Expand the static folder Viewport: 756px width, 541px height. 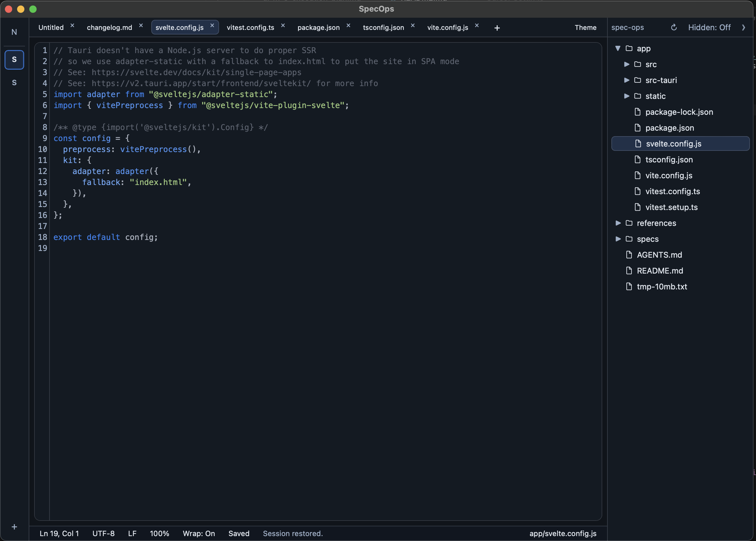point(627,96)
